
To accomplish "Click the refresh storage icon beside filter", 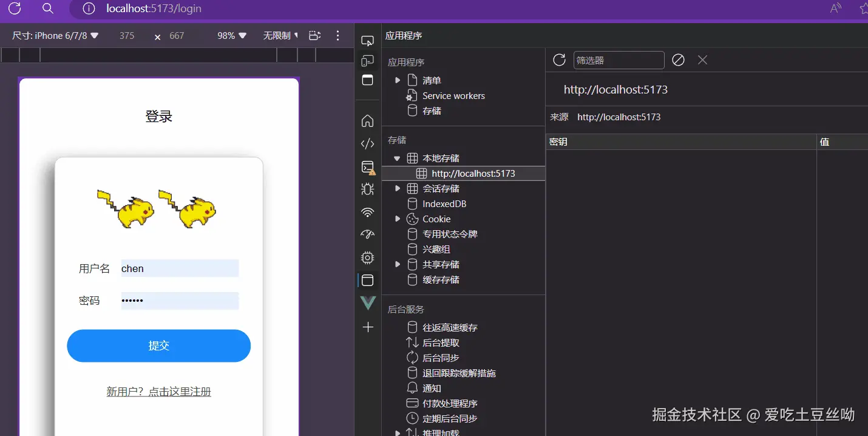I will coord(559,60).
